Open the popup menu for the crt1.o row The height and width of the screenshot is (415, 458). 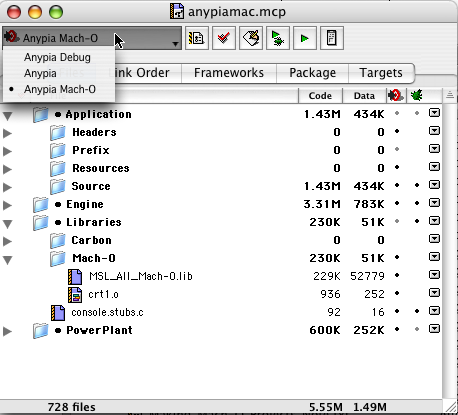coord(434,293)
